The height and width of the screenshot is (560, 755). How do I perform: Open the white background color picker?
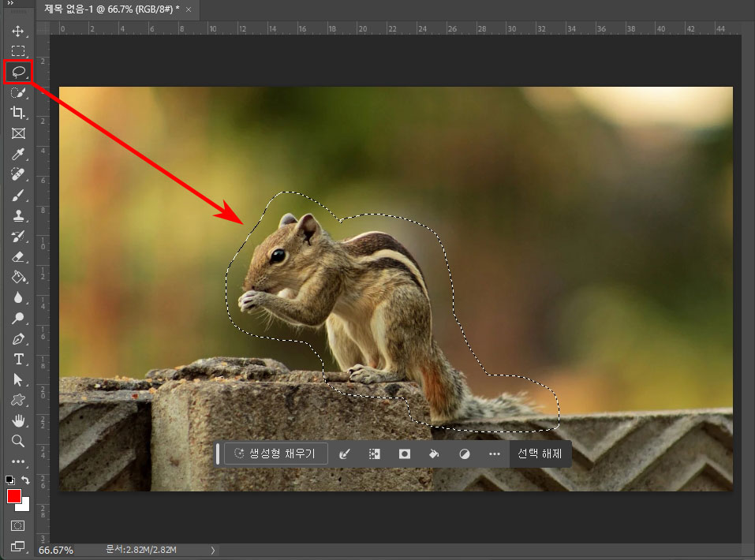(x=25, y=506)
